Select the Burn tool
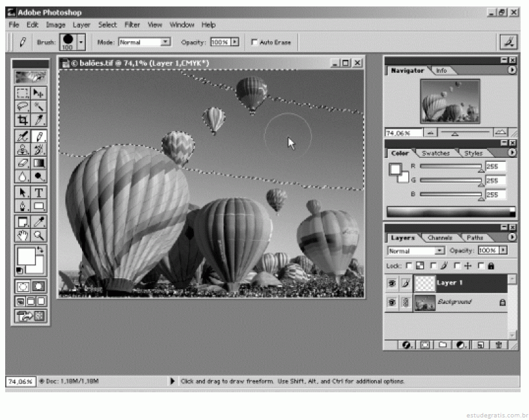The width and height of the screenshot is (529, 420). pyautogui.click(x=39, y=176)
